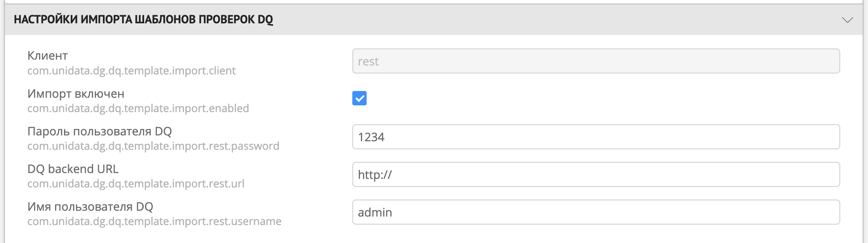Click the DQ backend URL label
This screenshot has width=868, height=243.
[x=73, y=169]
